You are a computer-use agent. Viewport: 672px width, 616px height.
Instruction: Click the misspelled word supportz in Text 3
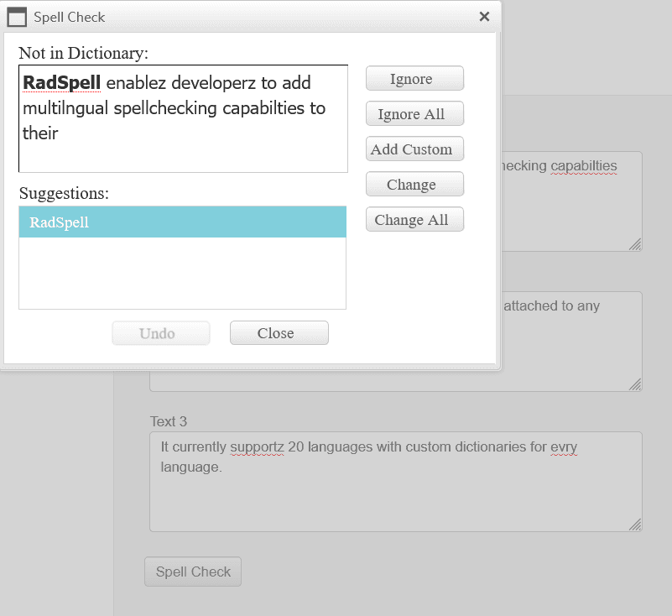(x=258, y=447)
